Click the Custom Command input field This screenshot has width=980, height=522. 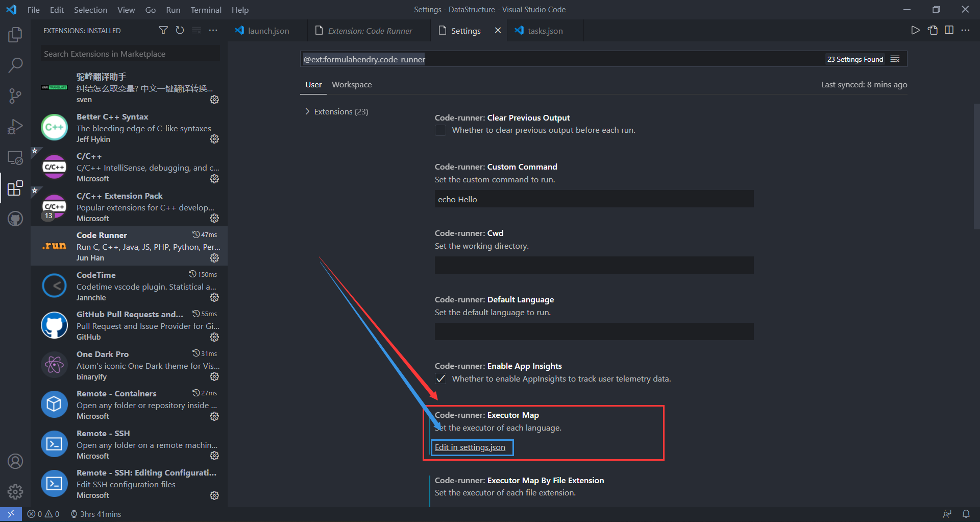[x=594, y=199]
